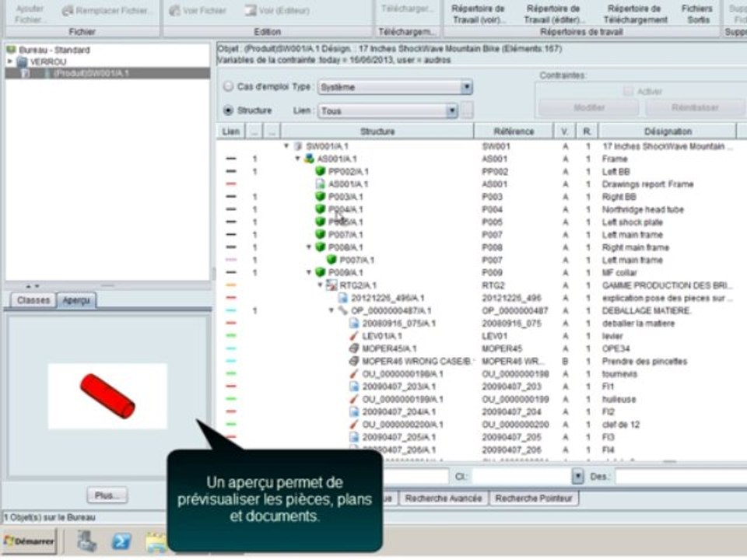The width and height of the screenshot is (747, 560).
Task: Click the 20080916_075/A.1 document icon
Action: coord(354,324)
